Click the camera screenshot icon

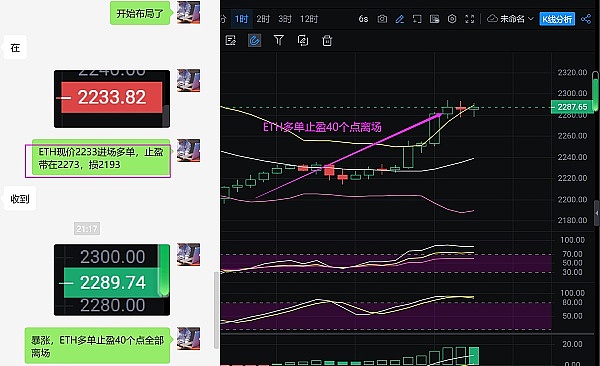(x=382, y=19)
